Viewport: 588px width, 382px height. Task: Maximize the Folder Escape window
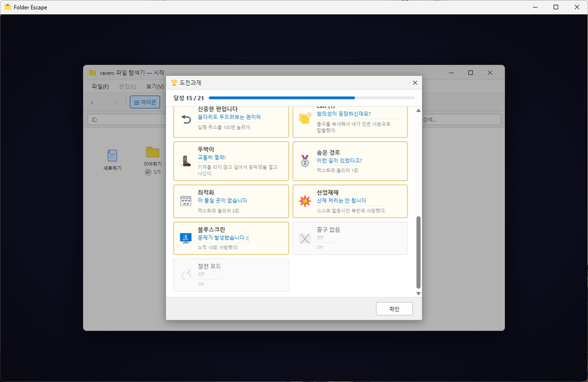tap(555, 7)
